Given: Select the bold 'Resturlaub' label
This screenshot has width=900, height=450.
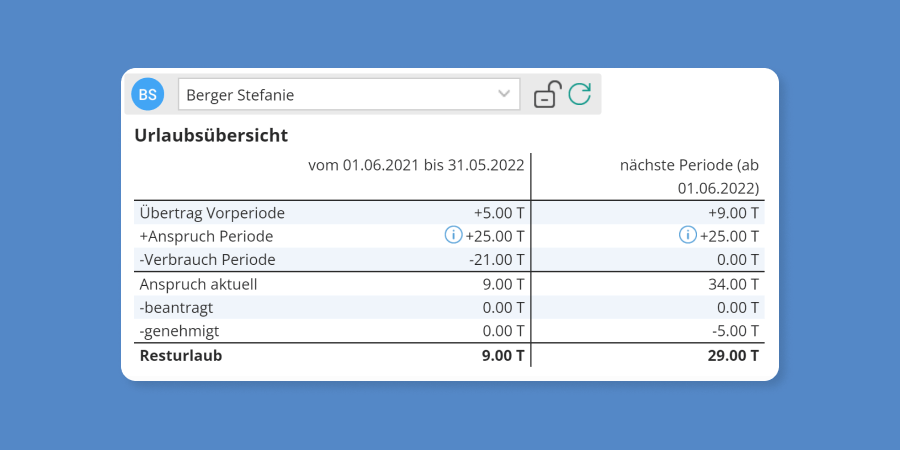Looking at the screenshot, I should tap(181, 355).
